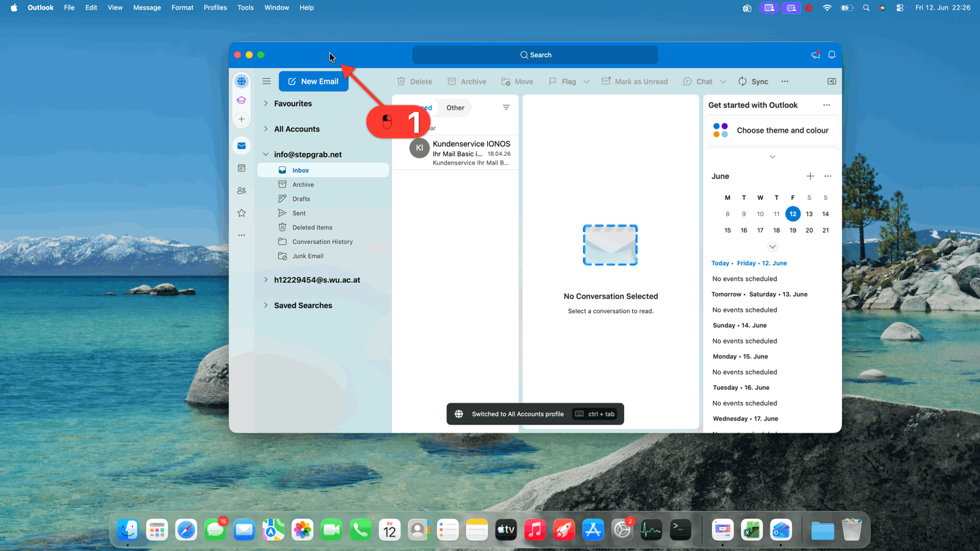The width and height of the screenshot is (980, 551).
Task: Open the Tools menu
Action: (246, 7)
